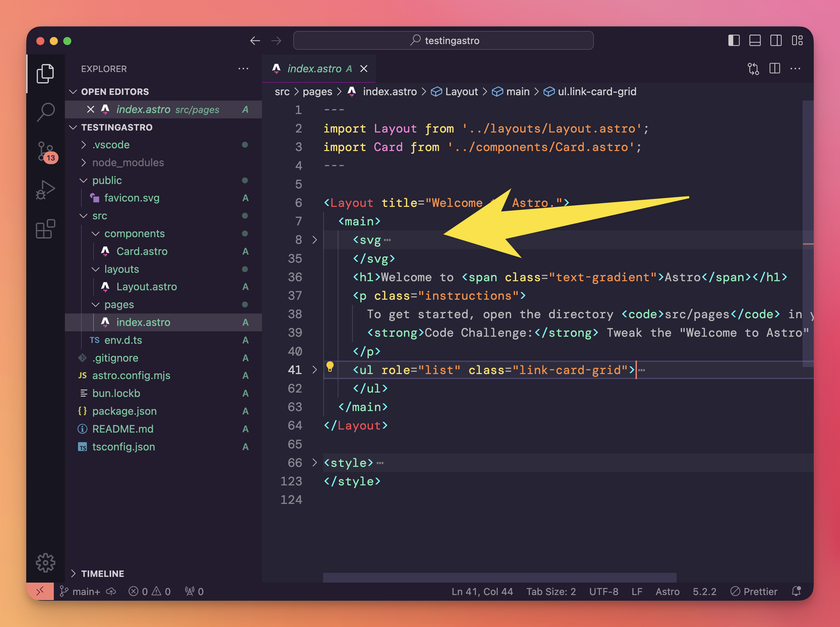Expand the node_modules folder
Image resolution: width=840 pixels, height=627 pixels.
click(128, 162)
